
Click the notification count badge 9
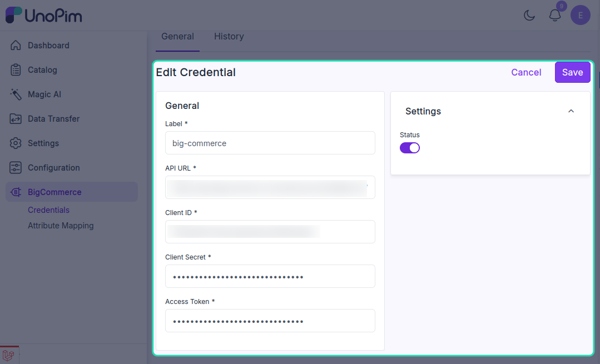pyautogui.click(x=561, y=6)
